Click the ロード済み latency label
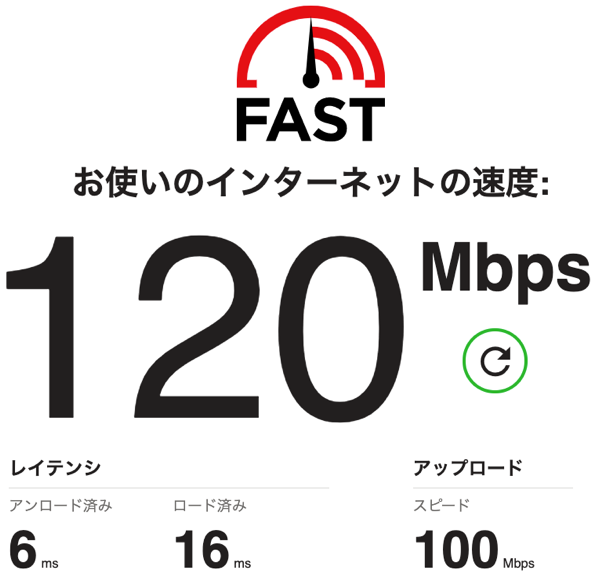This screenshot has width=599, height=578. pyautogui.click(x=210, y=505)
